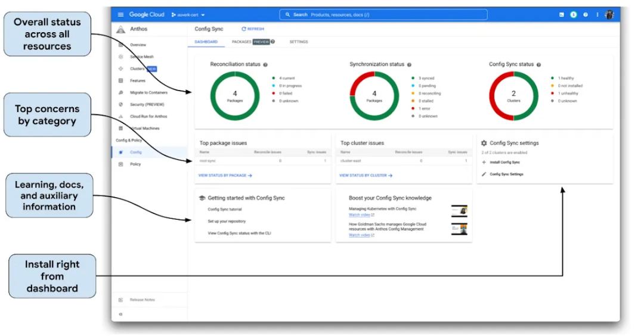Open Security (PREVIEW) in sidebar
Viewport: 644px width, 336px height.
(147, 104)
